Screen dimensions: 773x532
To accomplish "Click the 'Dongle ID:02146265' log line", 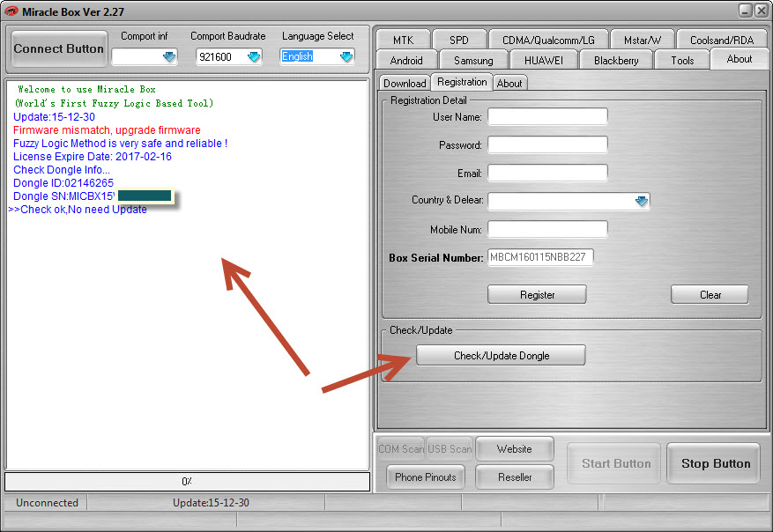I will pyautogui.click(x=63, y=182).
